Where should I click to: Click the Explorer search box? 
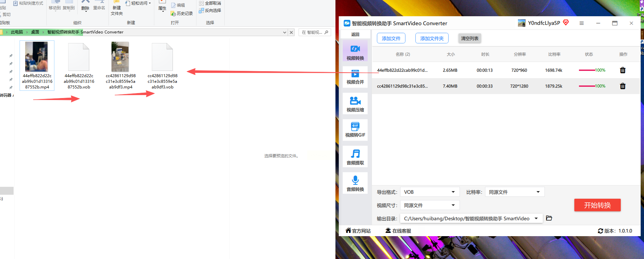tap(315, 32)
